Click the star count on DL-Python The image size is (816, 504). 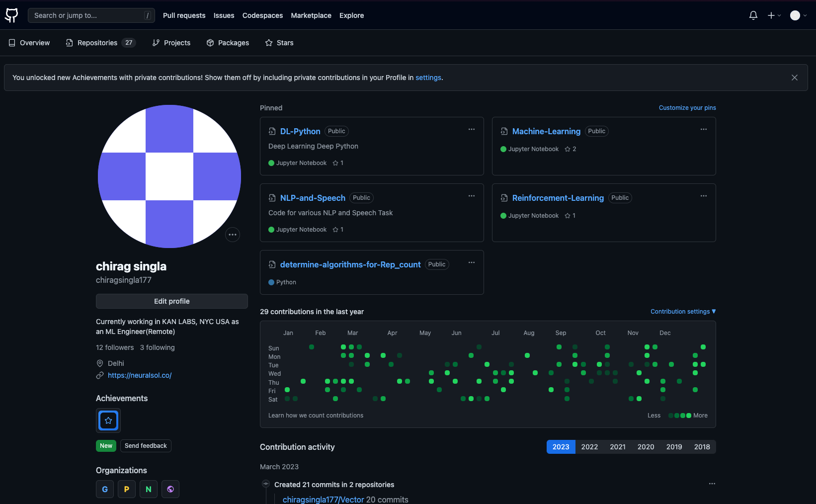338,163
